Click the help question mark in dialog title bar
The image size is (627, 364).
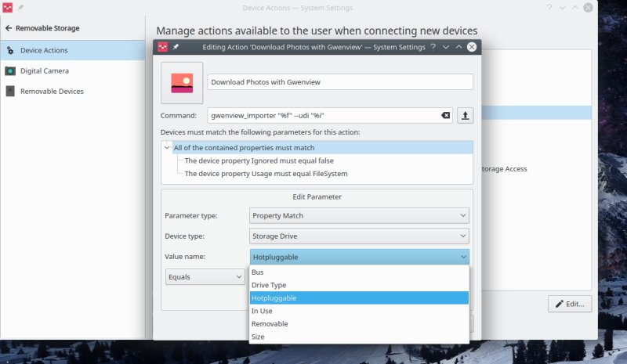click(433, 47)
